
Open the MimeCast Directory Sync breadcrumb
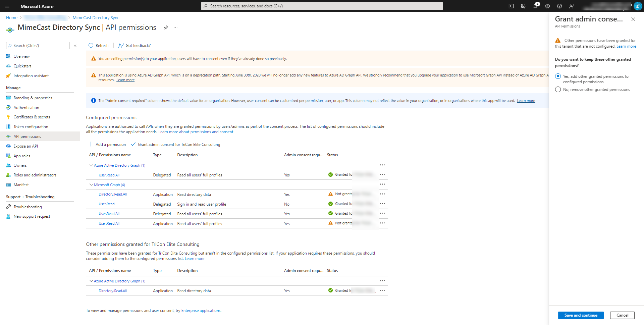(x=96, y=18)
